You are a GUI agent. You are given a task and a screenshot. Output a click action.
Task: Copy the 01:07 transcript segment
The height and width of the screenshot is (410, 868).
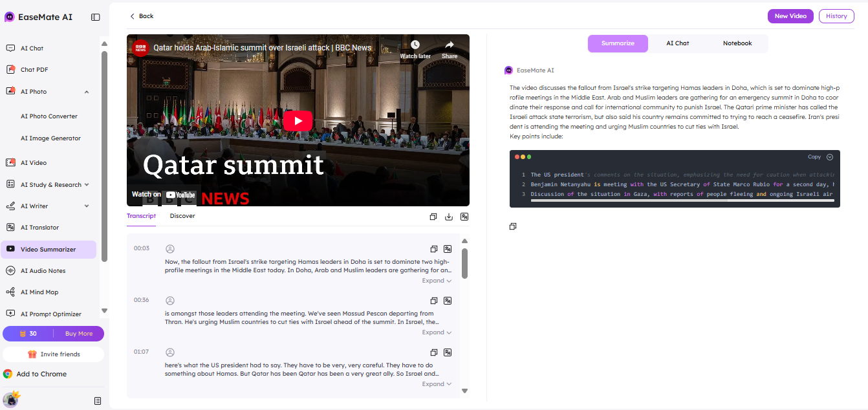click(434, 352)
